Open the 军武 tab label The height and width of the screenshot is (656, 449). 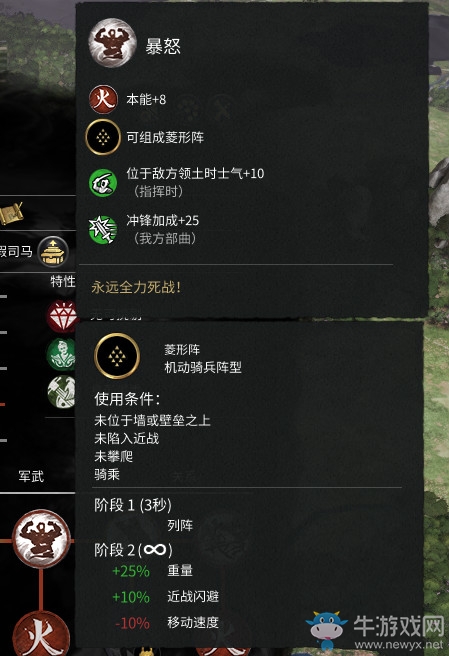tap(31, 476)
